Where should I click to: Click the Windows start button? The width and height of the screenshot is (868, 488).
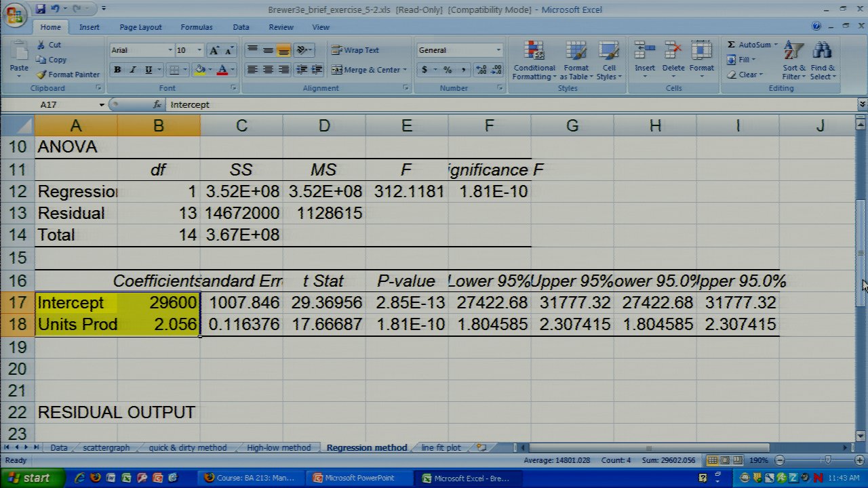tap(28, 478)
